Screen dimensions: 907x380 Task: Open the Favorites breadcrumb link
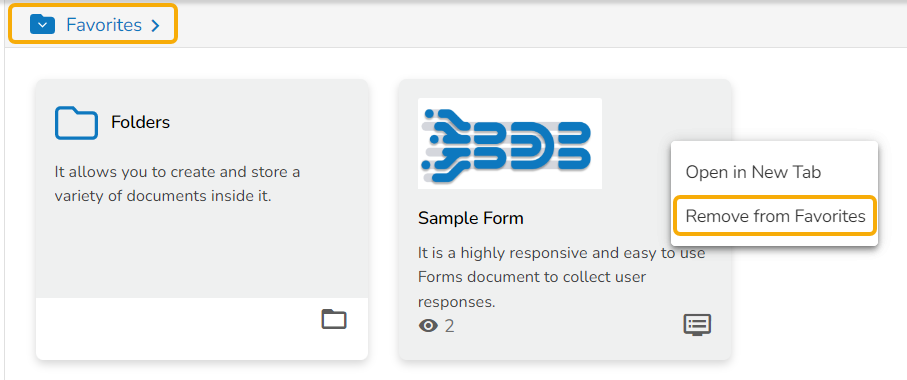104,25
